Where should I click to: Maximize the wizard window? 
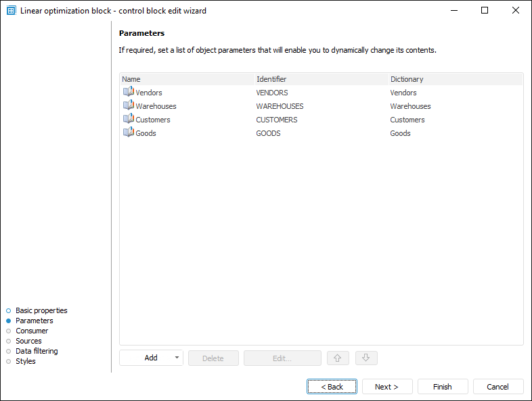pyautogui.click(x=485, y=11)
